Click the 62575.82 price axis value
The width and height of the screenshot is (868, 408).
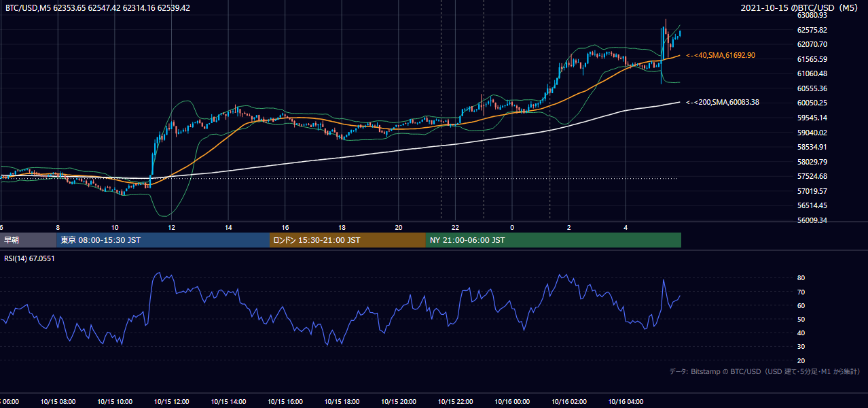(x=812, y=30)
